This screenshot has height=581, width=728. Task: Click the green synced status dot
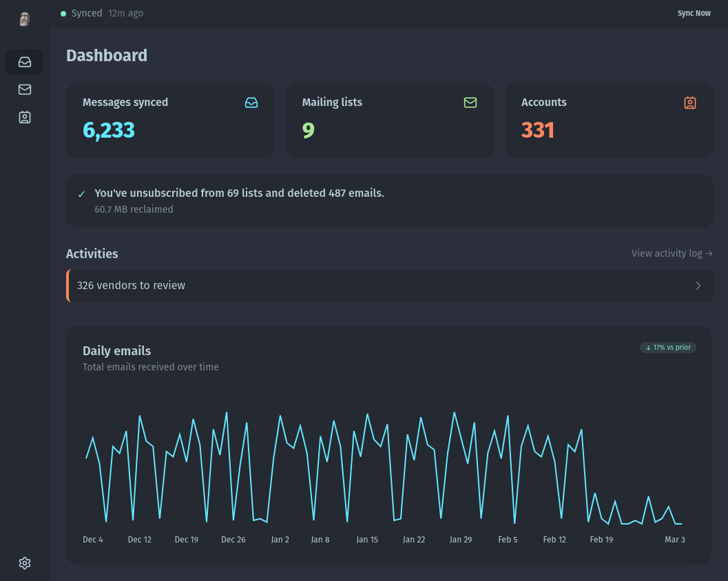[63, 14]
